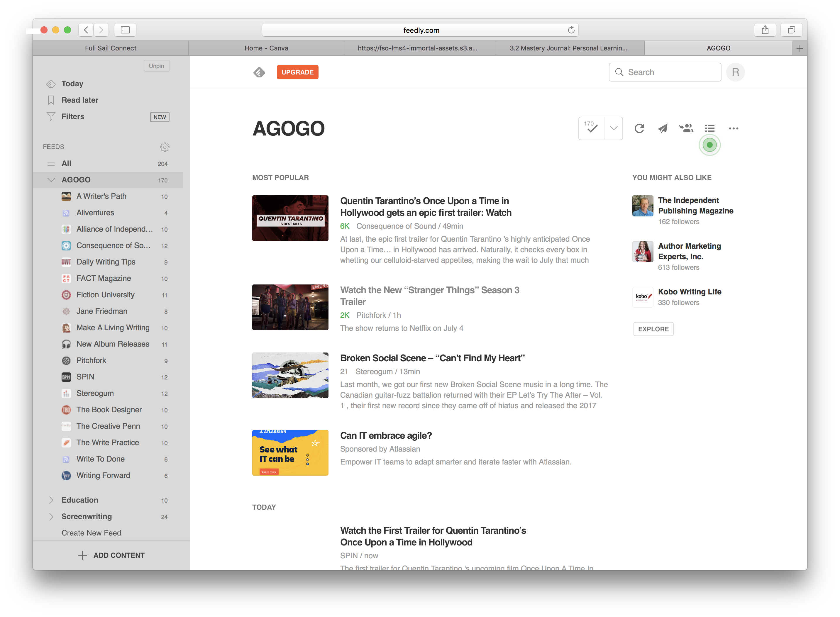
Task: Open the three-dots more options menu
Action: (x=733, y=128)
